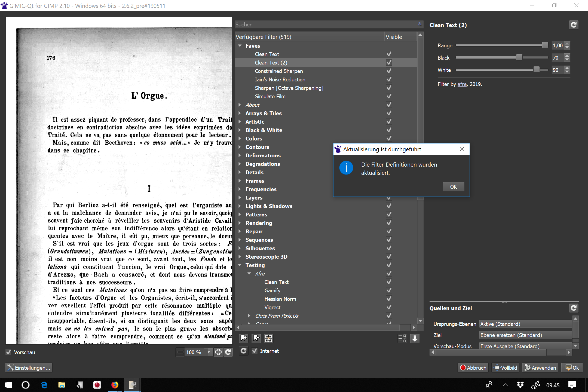Click the rename fave Abc/Def icon

(x=269, y=338)
